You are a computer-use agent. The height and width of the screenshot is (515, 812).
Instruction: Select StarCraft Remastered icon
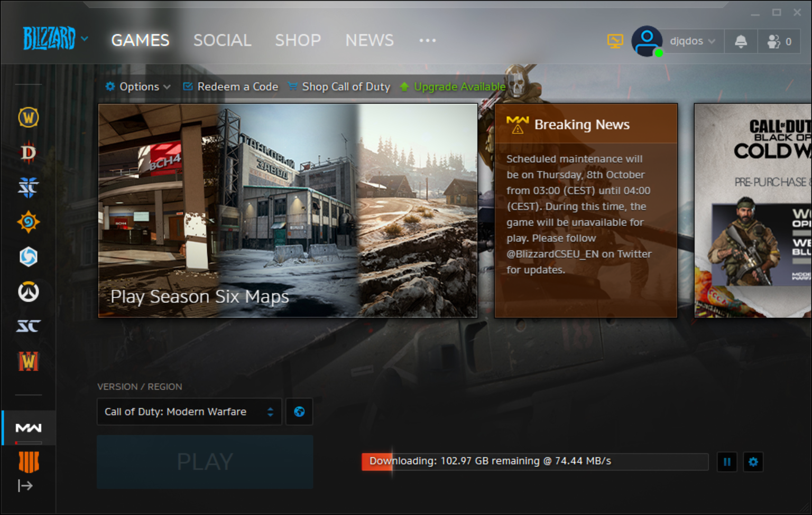[x=29, y=326]
